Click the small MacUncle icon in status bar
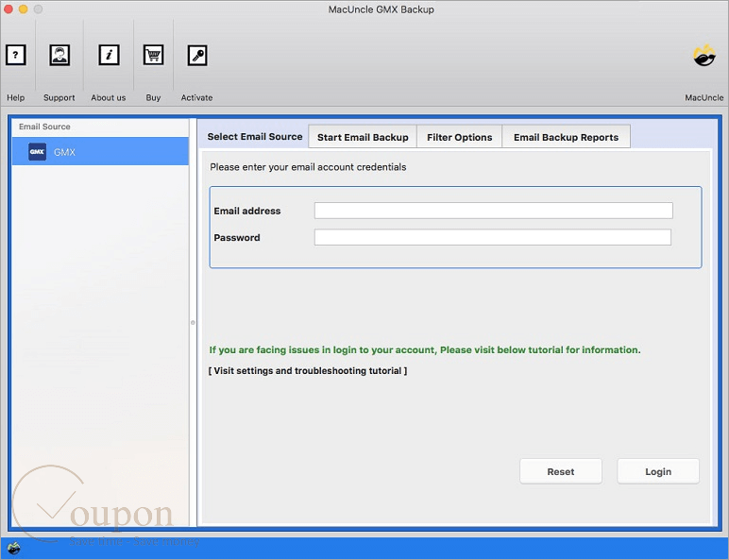Screen dimensions: 729x560 14,549
